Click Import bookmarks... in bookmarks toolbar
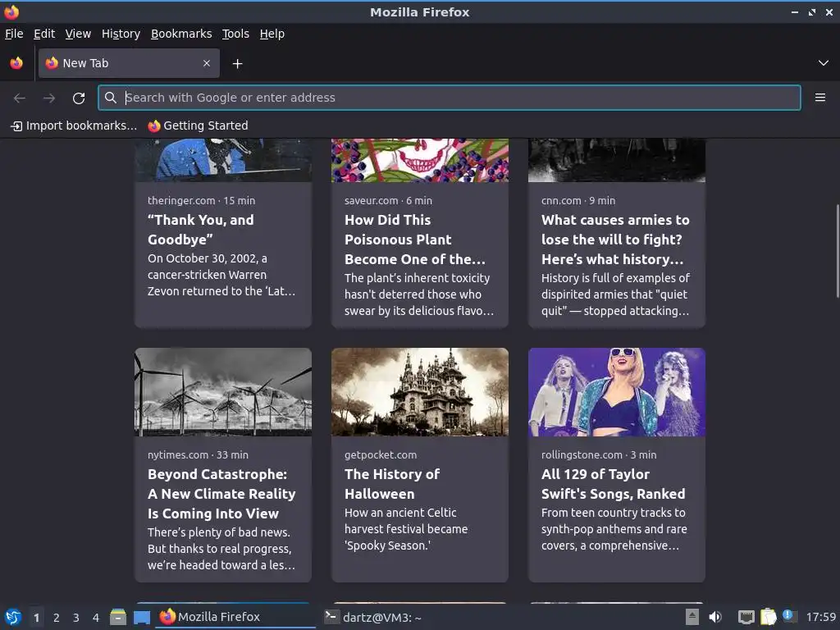This screenshot has width=840, height=630. pos(74,126)
